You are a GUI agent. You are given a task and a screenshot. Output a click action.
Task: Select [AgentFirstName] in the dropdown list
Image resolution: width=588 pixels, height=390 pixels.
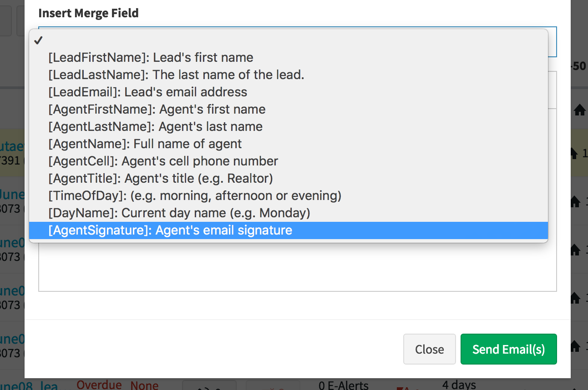tap(157, 110)
